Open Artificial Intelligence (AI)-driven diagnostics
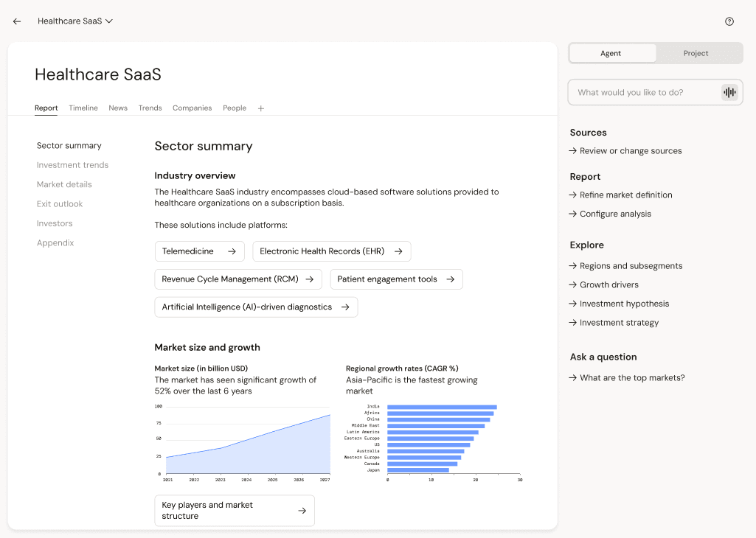Image resolution: width=756 pixels, height=538 pixels. pos(256,307)
